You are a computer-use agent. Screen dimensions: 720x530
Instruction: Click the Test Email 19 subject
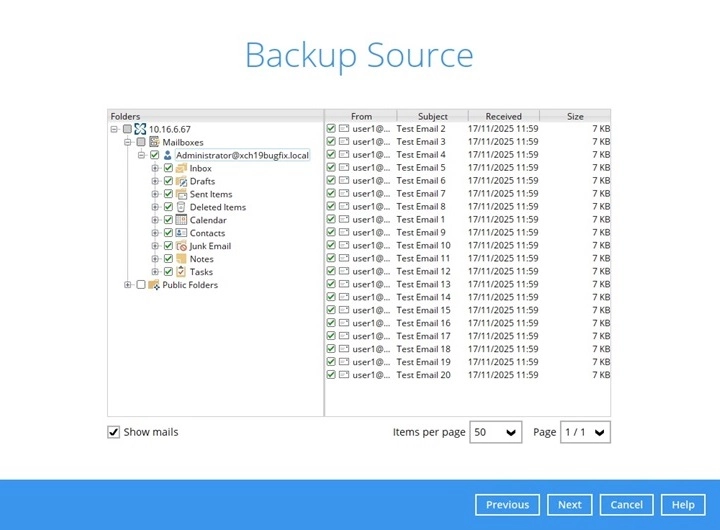(423, 362)
